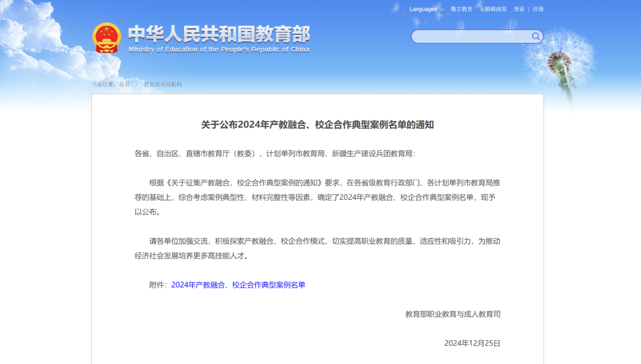Image resolution: width=641 pixels, height=364 pixels.
Task: Open attachment 2024年产教融合、校企合作典型案例名单
Action: (238, 285)
